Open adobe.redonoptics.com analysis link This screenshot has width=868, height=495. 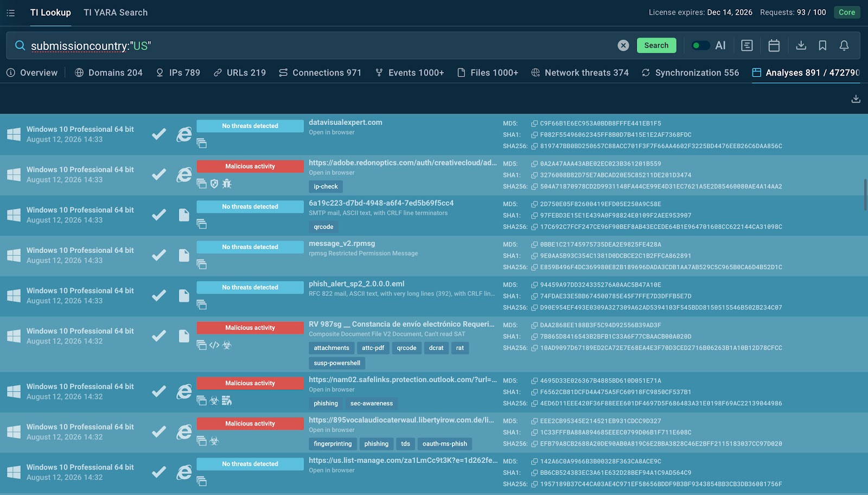403,163
